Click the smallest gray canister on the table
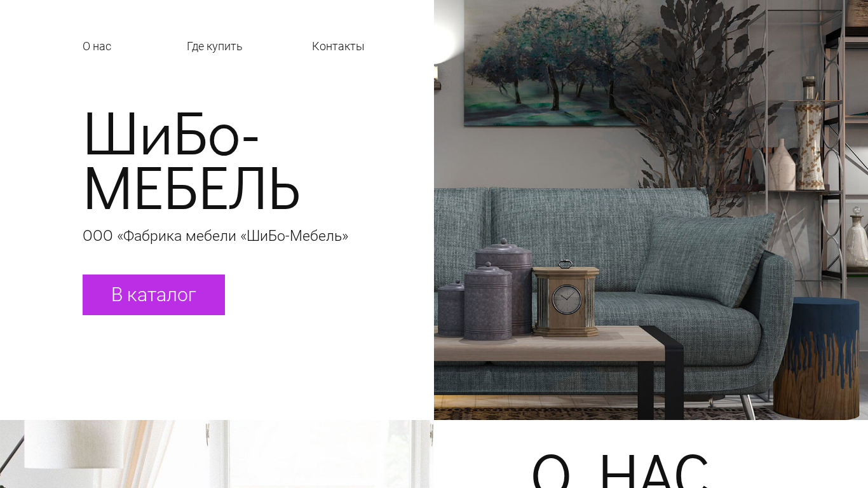 (451, 309)
